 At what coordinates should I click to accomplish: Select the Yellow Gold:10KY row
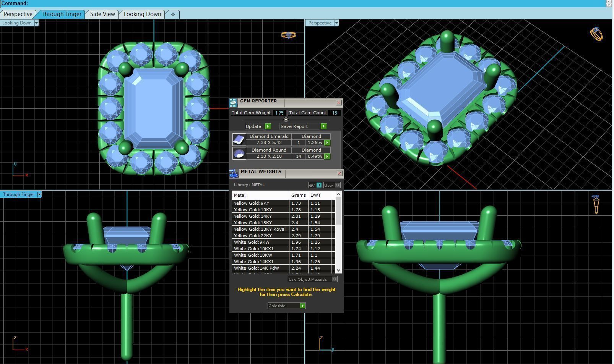click(x=283, y=210)
